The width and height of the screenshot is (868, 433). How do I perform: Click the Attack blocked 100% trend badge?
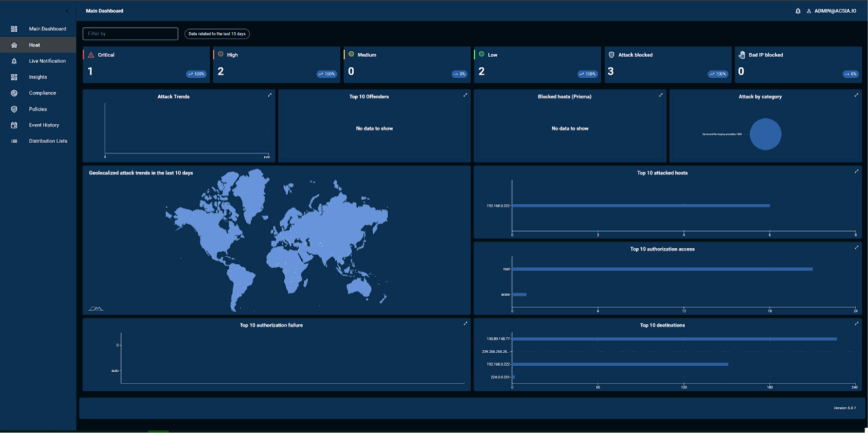click(718, 74)
